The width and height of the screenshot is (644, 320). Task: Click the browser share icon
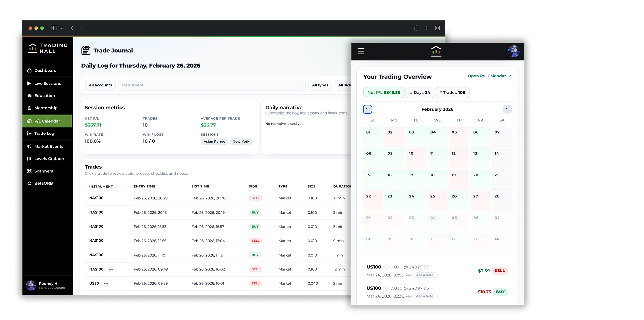pos(416,28)
